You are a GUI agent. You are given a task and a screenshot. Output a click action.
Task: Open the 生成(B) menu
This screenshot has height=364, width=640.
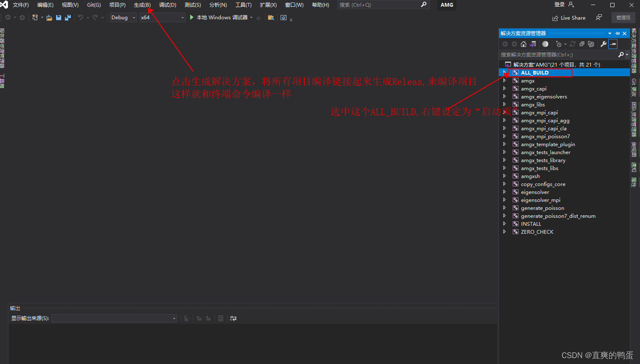click(x=142, y=5)
